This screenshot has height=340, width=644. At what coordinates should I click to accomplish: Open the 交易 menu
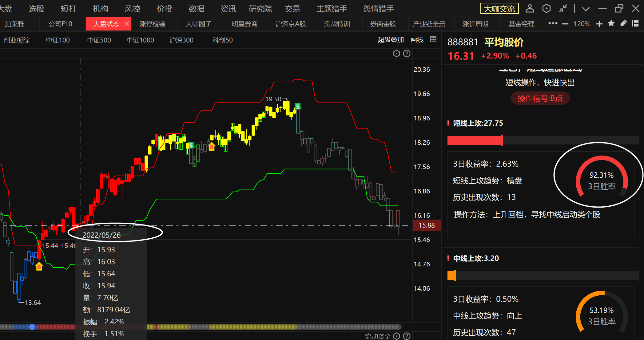tap(292, 9)
